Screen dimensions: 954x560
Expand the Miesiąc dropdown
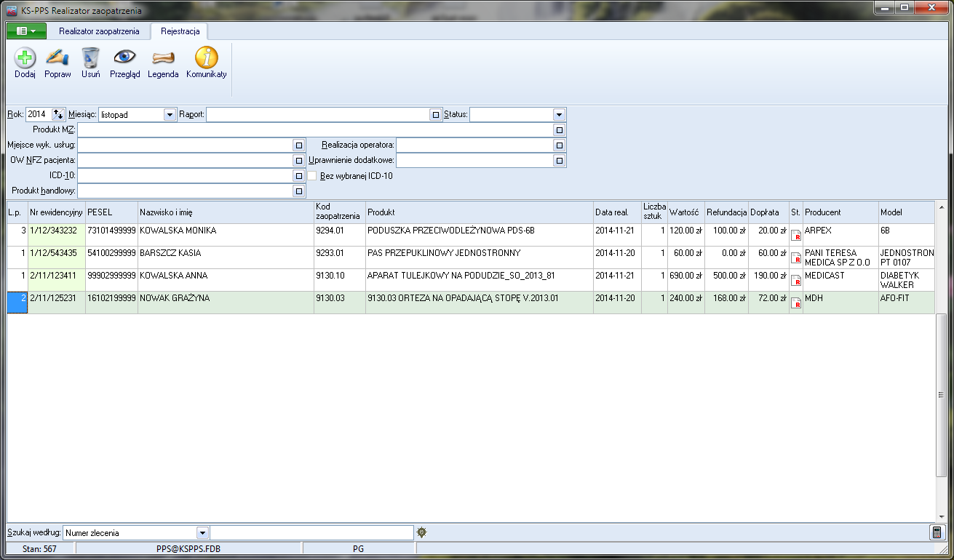[170, 115]
